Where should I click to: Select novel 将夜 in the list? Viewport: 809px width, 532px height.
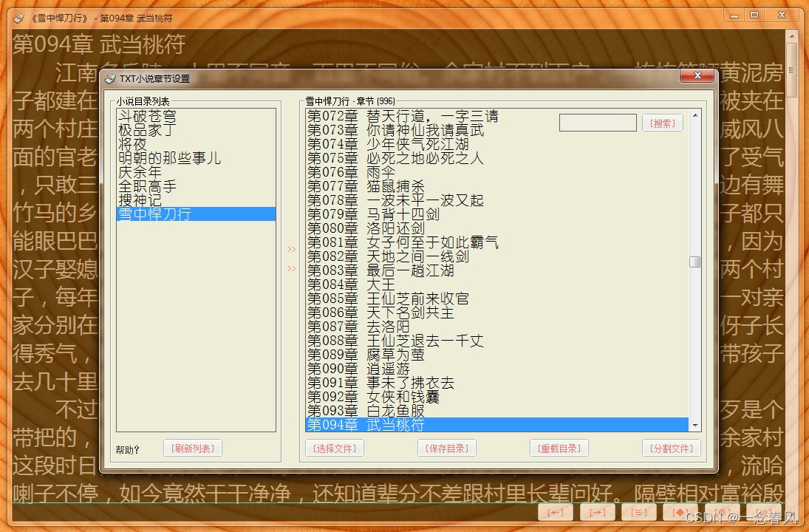coord(196,144)
